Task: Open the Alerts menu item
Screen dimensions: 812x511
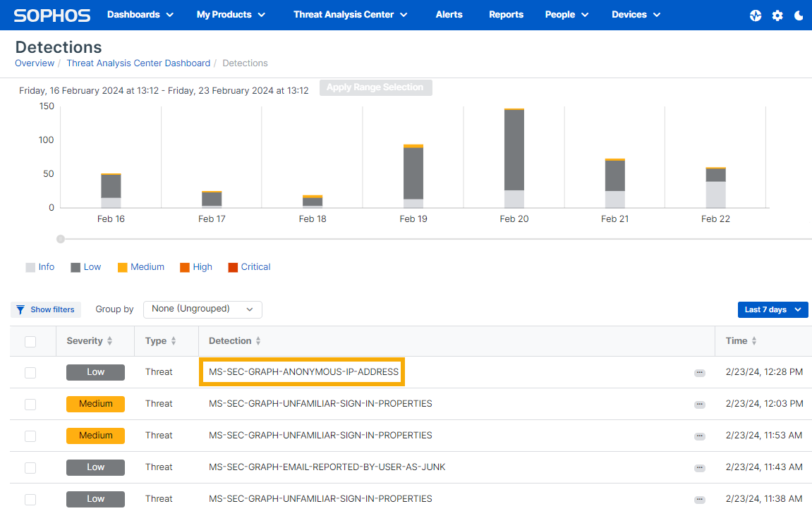Action: click(x=449, y=15)
